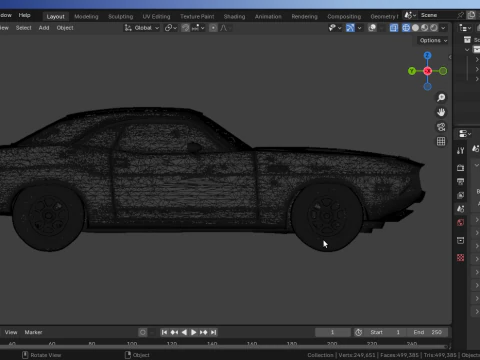Viewport: 480px width, 360px height.
Task: Open the View Layer properties tab
Action: click(x=461, y=195)
